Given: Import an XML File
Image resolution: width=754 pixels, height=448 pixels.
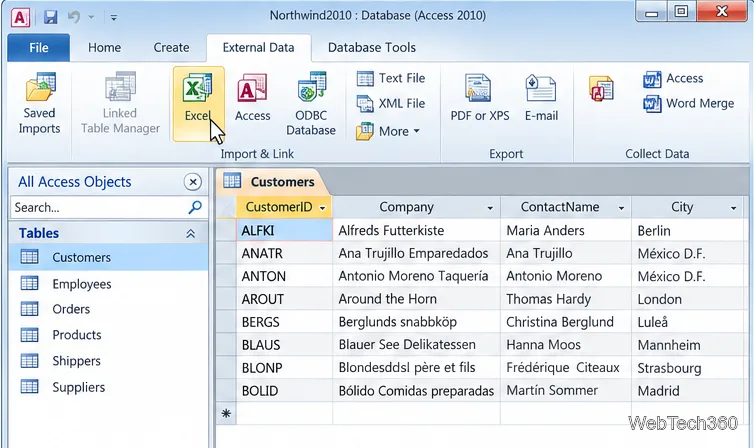Looking at the screenshot, I should 390,103.
